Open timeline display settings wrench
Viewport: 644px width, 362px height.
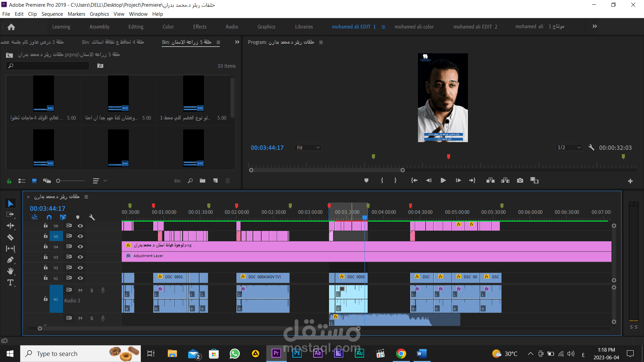(92, 217)
